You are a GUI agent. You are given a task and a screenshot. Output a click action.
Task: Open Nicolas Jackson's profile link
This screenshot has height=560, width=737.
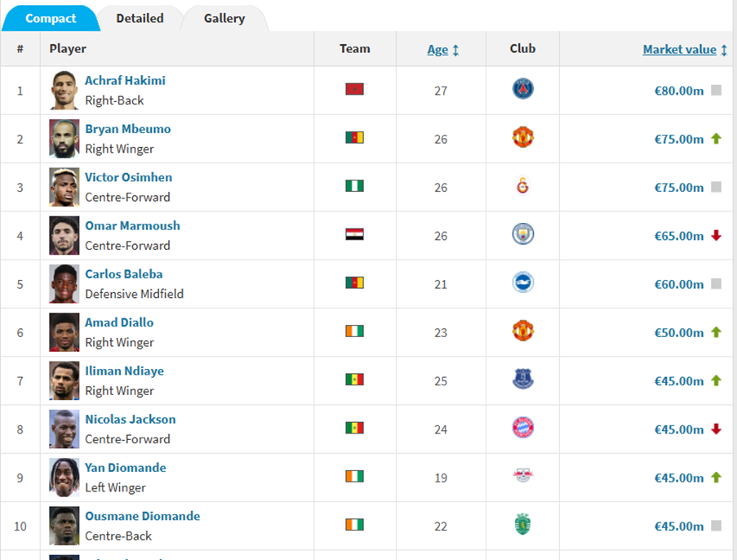coord(130,419)
